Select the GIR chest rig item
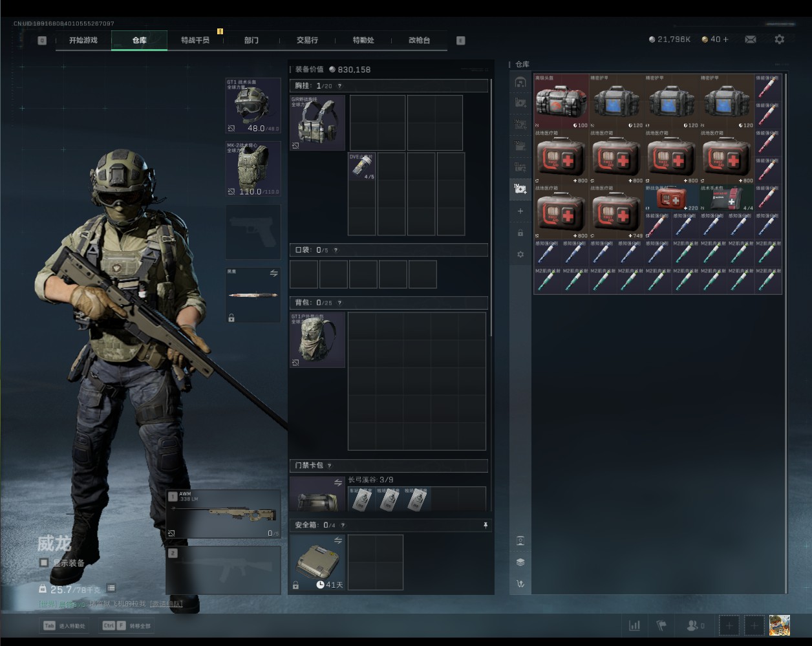The height and width of the screenshot is (646, 812). [317, 123]
